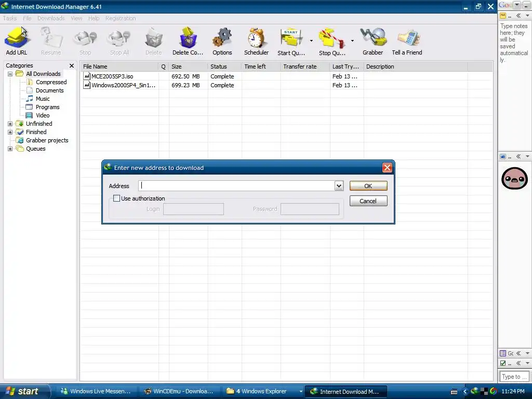Select Grabber projects in Categories
Viewport: 532px width, 399px height.
[47, 140]
